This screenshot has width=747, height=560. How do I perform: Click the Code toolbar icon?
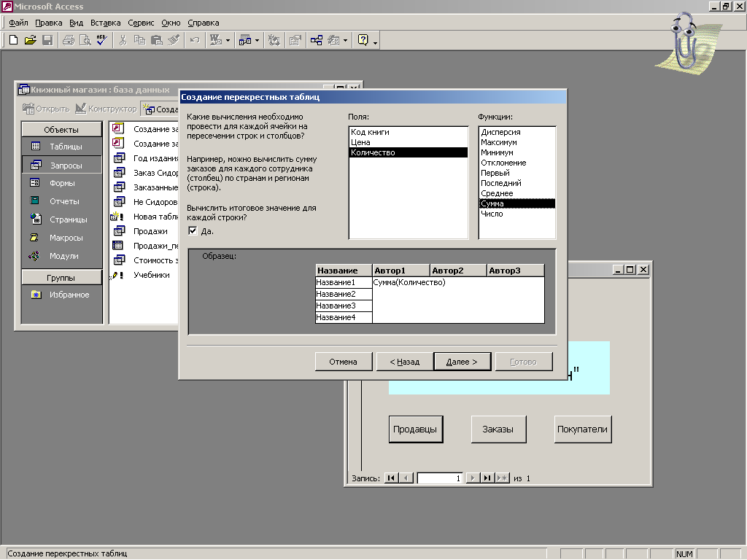point(274,41)
